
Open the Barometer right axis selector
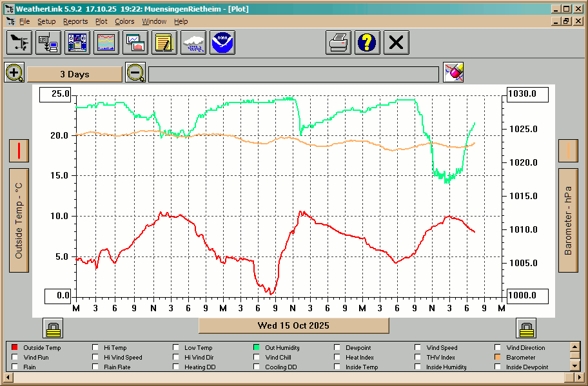pyautogui.click(x=568, y=220)
